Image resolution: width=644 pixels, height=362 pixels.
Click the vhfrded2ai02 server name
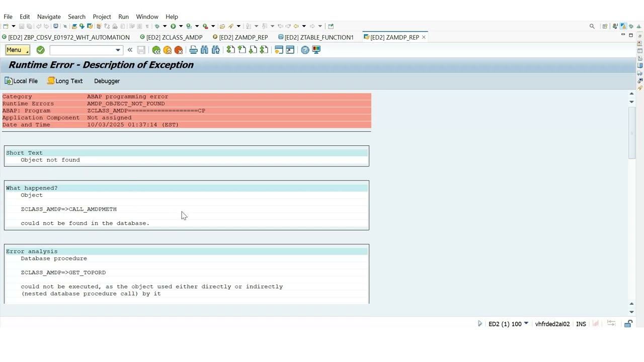pyautogui.click(x=552, y=324)
